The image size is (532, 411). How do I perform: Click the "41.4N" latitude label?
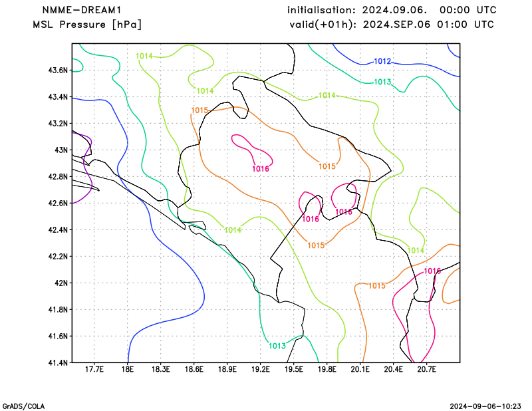[x=58, y=363]
